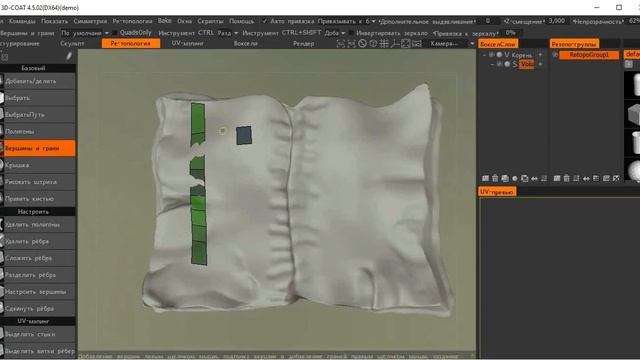640x360 pixels.
Task: Click the Дополнительное выделивание slider
Action: (x=488, y=21)
